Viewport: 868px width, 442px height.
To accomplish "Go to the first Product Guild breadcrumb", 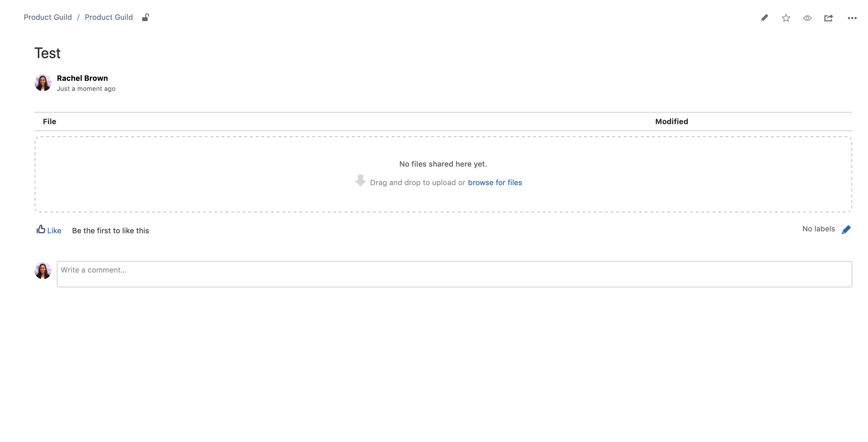I will (47, 17).
